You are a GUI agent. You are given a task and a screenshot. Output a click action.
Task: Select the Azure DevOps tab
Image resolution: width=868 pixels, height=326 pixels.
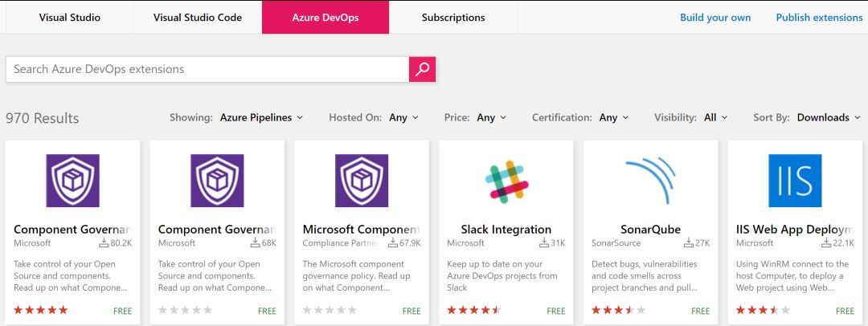(325, 17)
